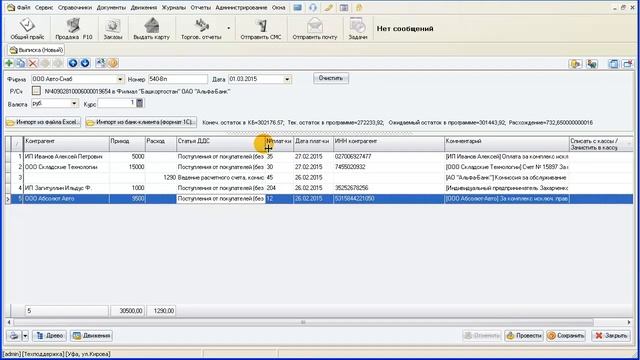The width and height of the screenshot is (640, 360).
Task: Click the Р/Сч account selection box
Action: (36, 91)
